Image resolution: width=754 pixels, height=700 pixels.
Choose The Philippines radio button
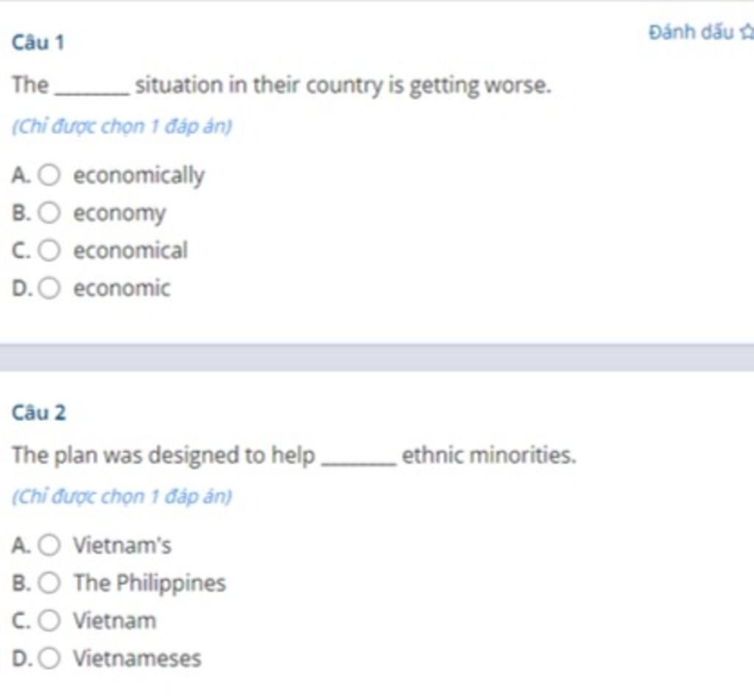click(x=49, y=583)
